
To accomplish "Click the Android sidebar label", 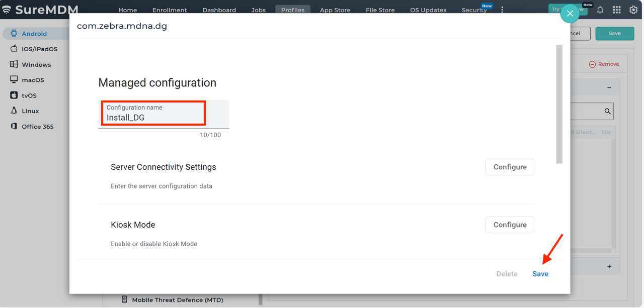I will coord(34,34).
